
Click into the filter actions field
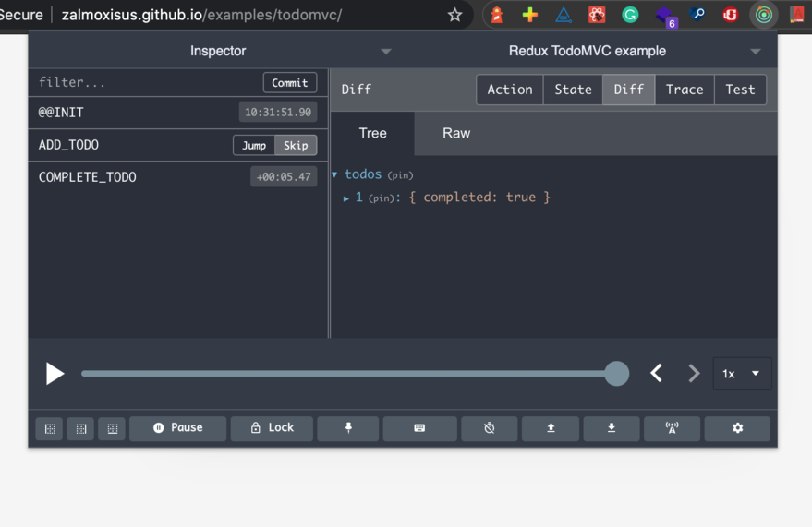point(147,83)
